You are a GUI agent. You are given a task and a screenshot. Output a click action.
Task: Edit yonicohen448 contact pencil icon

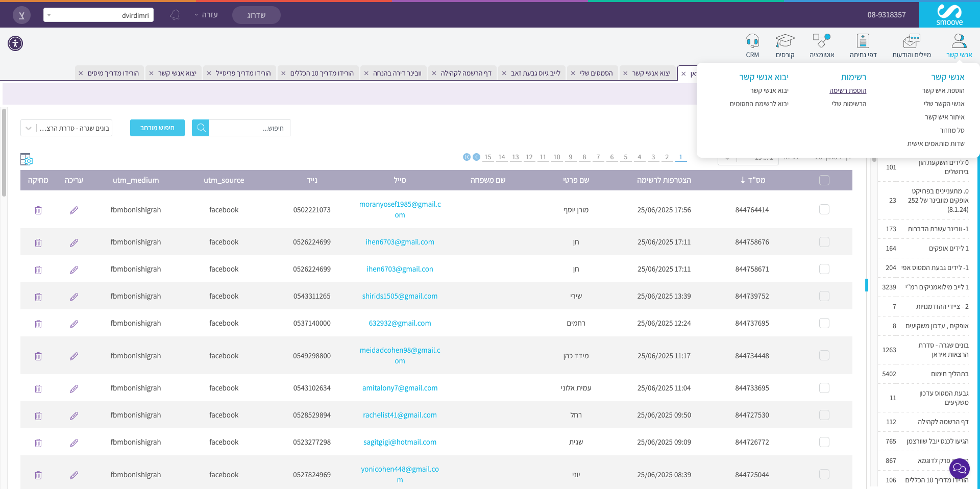coord(74,475)
